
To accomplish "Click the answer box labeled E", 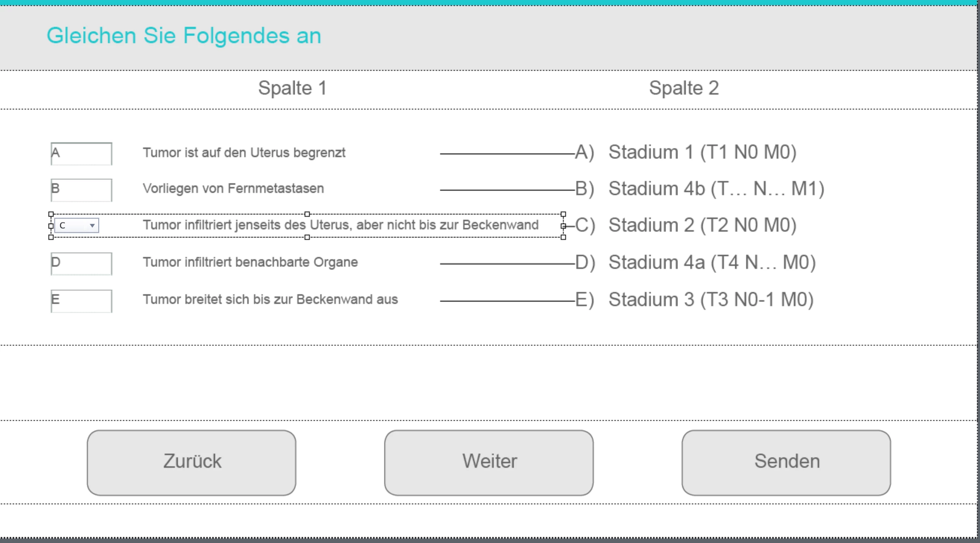I will point(82,301).
